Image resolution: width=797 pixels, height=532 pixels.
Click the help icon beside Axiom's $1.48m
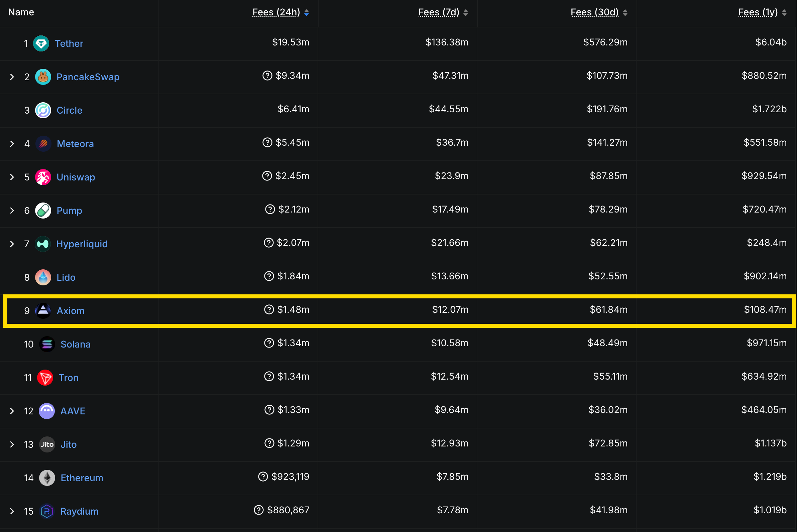[x=269, y=309]
